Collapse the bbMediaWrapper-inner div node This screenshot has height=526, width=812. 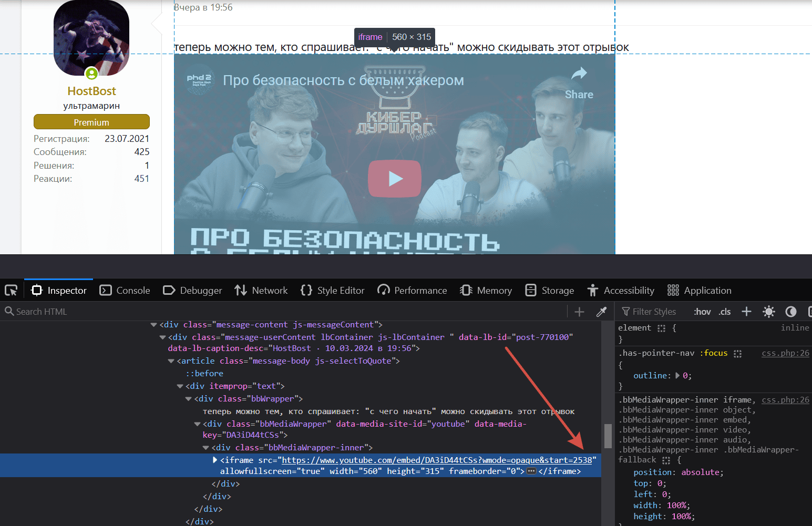(205, 448)
